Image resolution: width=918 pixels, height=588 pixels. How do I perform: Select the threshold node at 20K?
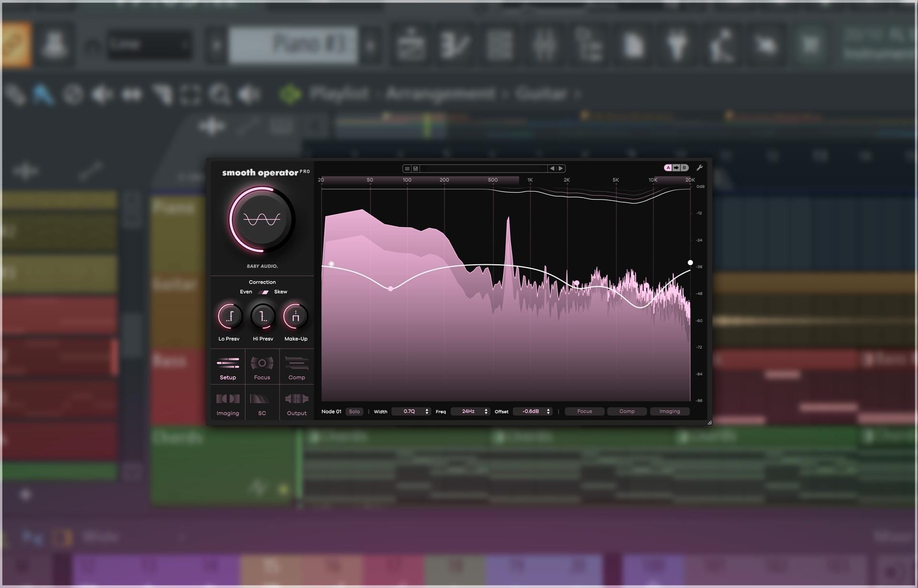690,262
